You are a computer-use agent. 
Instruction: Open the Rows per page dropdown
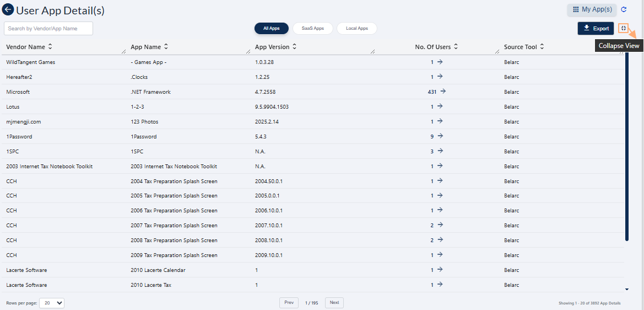click(52, 303)
